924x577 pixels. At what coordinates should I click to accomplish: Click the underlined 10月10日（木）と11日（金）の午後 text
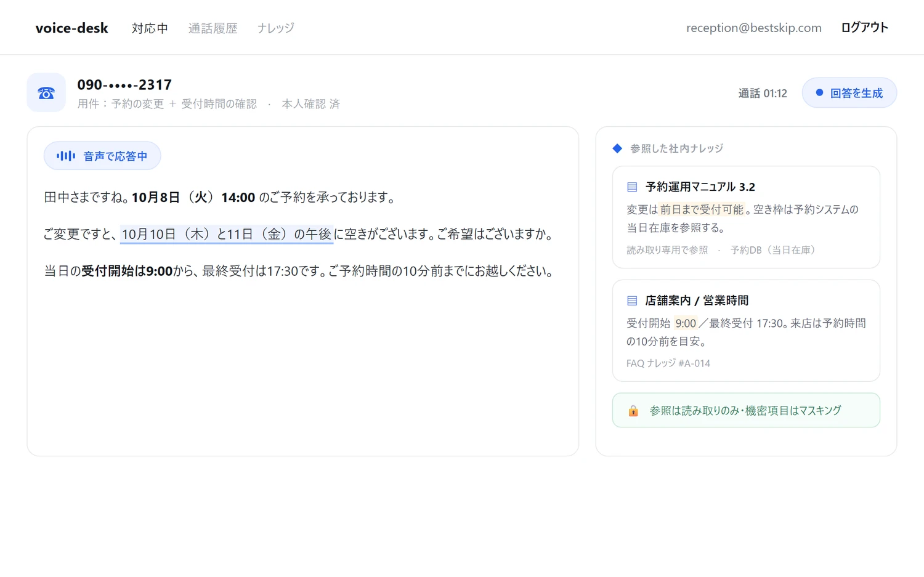point(227,234)
